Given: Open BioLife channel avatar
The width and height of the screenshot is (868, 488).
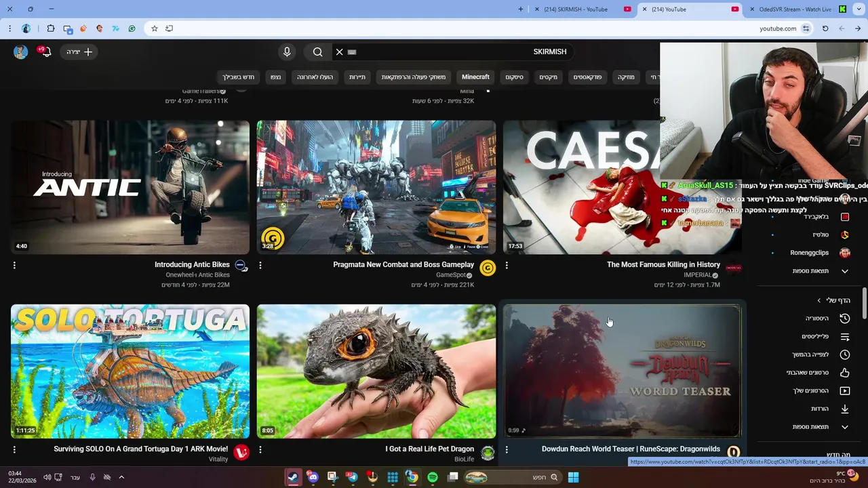Looking at the screenshot, I should (x=488, y=452).
